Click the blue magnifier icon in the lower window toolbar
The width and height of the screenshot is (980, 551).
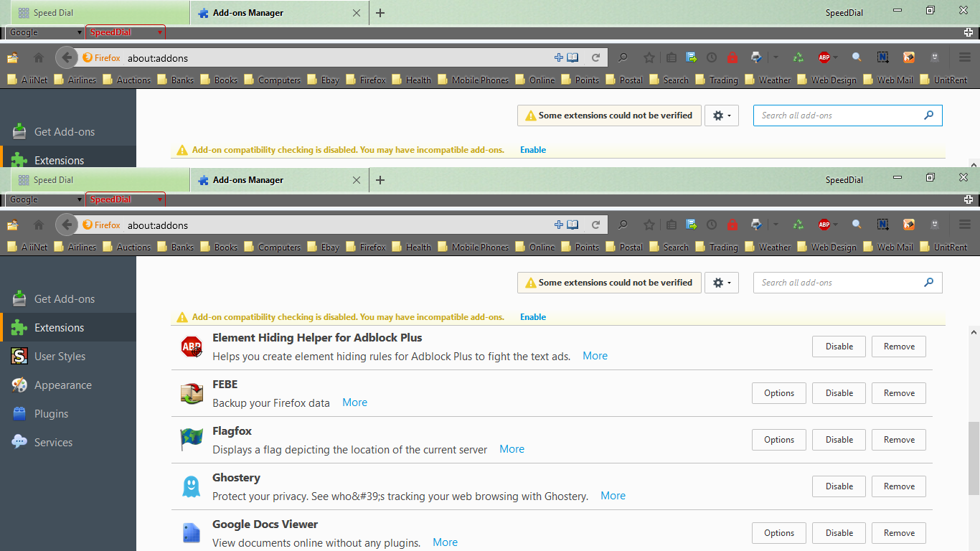[857, 225]
